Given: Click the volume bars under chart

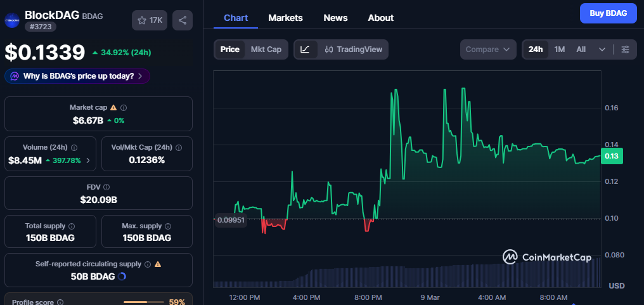Looking at the screenshot, I should pyautogui.click(x=406, y=274).
